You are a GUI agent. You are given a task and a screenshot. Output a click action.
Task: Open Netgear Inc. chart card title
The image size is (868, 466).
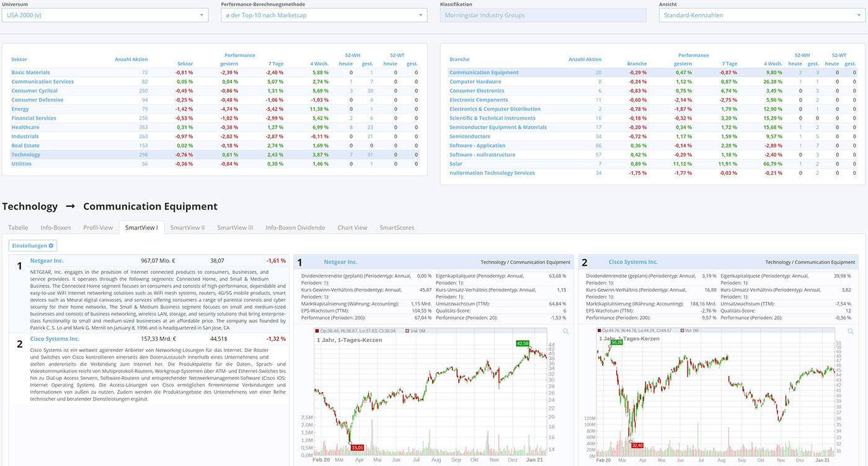click(340, 262)
